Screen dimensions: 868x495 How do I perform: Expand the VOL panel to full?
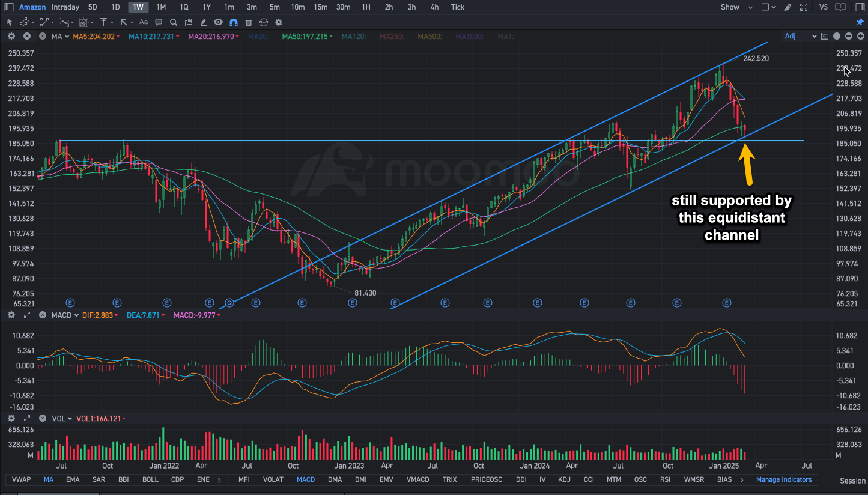[x=26, y=418]
